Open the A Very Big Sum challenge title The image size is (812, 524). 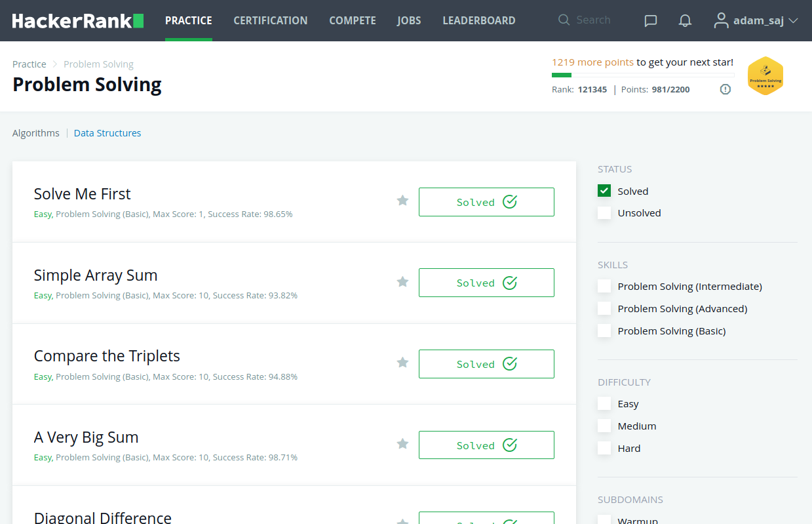coord(87,437)
